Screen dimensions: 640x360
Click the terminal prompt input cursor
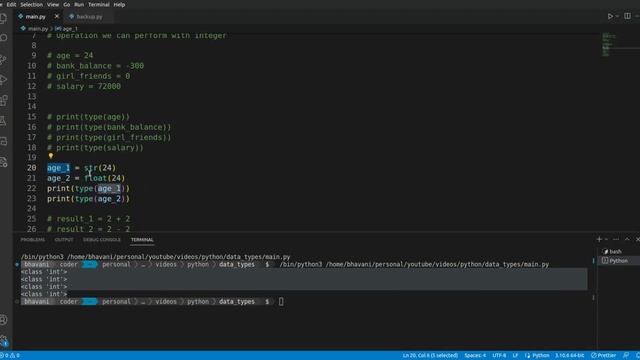281,302
